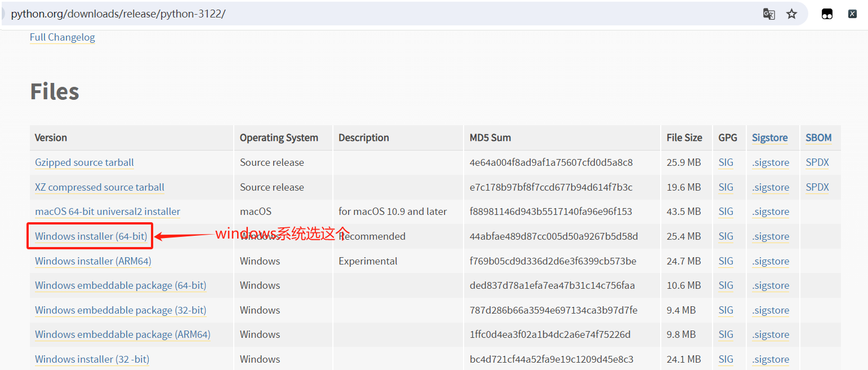868x370 pixels.
Task: Open the Full Changelog link
Action: click(x=62, y=37)
